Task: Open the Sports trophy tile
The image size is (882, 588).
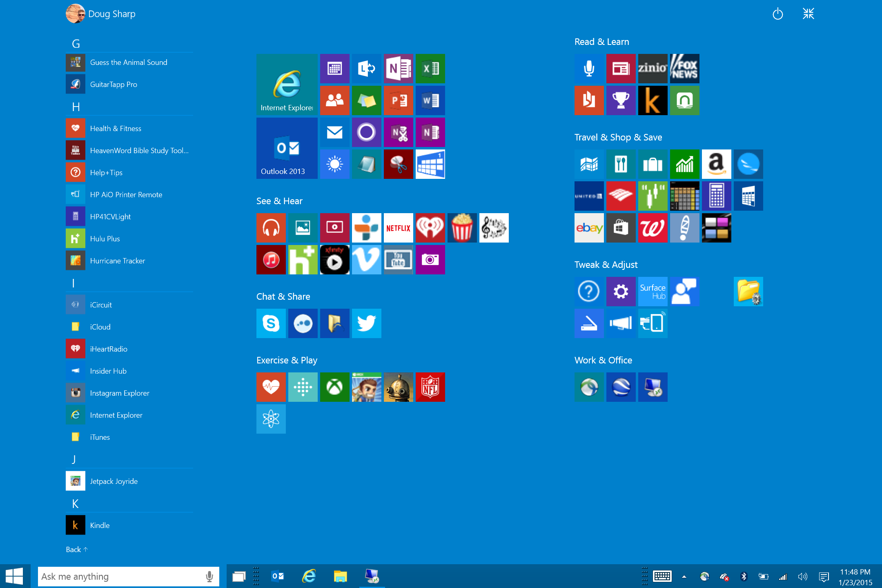Action: click(621, 100)
